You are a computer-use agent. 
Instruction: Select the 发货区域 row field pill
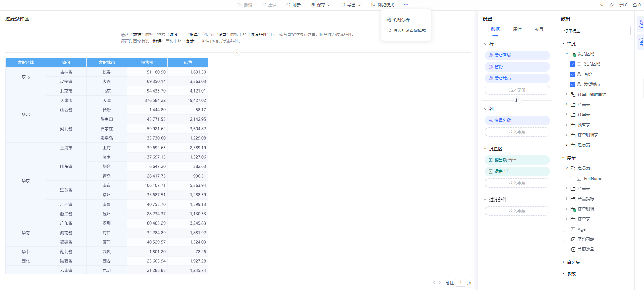click(517, 55)
